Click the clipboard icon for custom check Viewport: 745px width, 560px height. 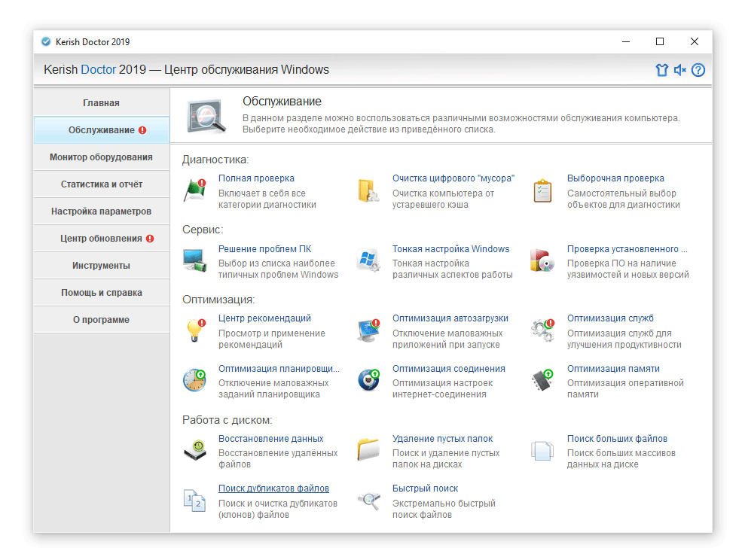click(x=542, y=190)
